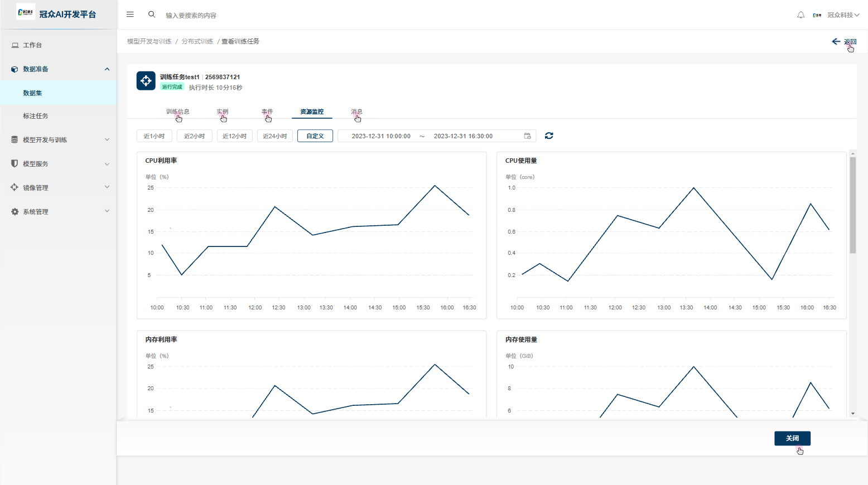Open the notification bell
Viewport: 868px width, 485px height.
point(801,15)
